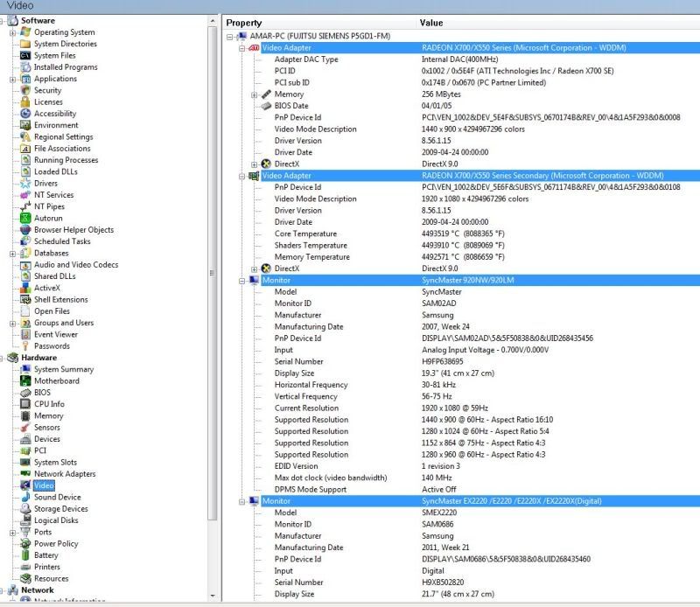Open Operating System icon in tree
The height and width of the screenshot is (607, 700).
(x=25, y=32)
